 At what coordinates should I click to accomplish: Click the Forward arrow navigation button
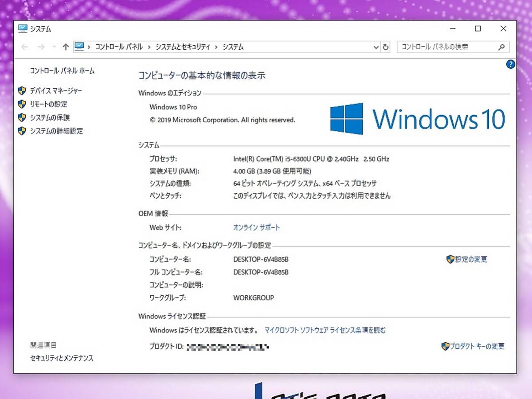click(x=41, y=47)
